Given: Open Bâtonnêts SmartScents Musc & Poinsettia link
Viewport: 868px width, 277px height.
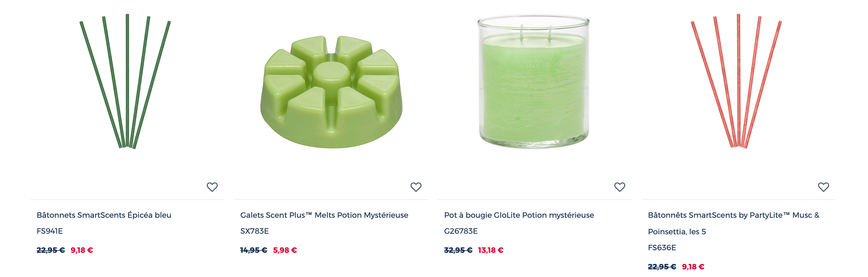Looking at the screenshot, I should (734, 223).
